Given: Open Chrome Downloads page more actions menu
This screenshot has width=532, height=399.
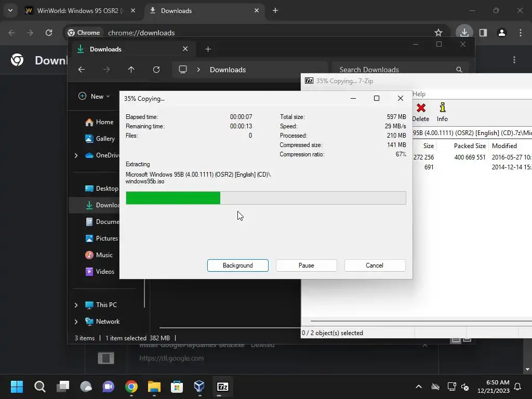Looking at the screenshot, I should click(x=514, y=60).
